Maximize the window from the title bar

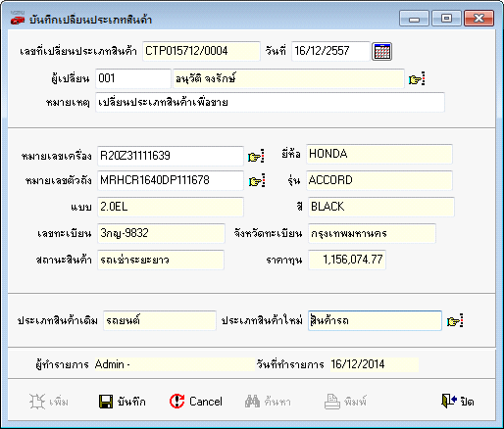click(446, 18)
